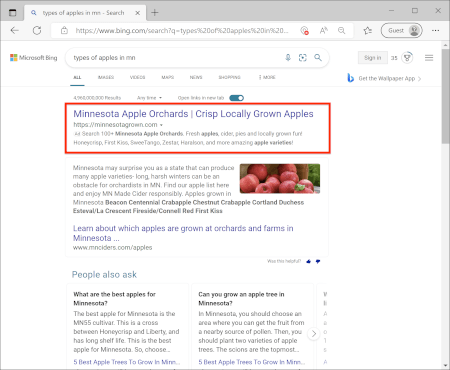Click 'Can you grow an apple tree in Minnesota?' question
Viewport: 450px width, 370px height.
(241, 299)
